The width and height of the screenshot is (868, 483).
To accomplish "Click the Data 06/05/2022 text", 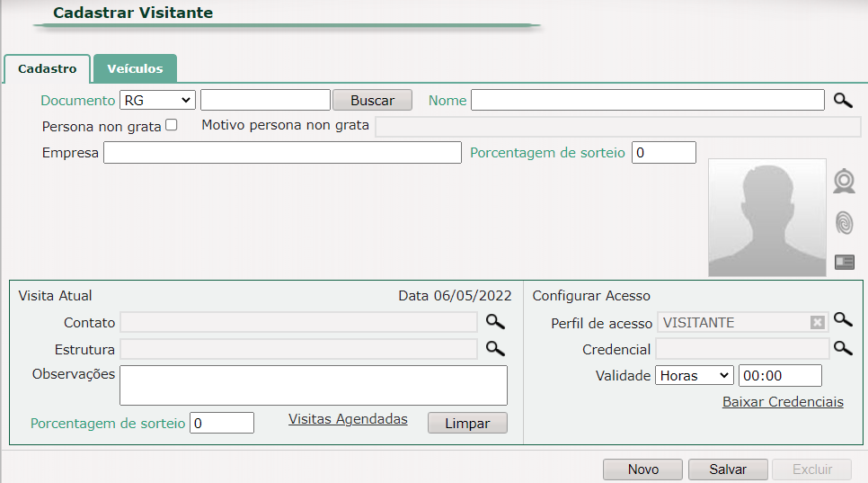I will (455, 296).
